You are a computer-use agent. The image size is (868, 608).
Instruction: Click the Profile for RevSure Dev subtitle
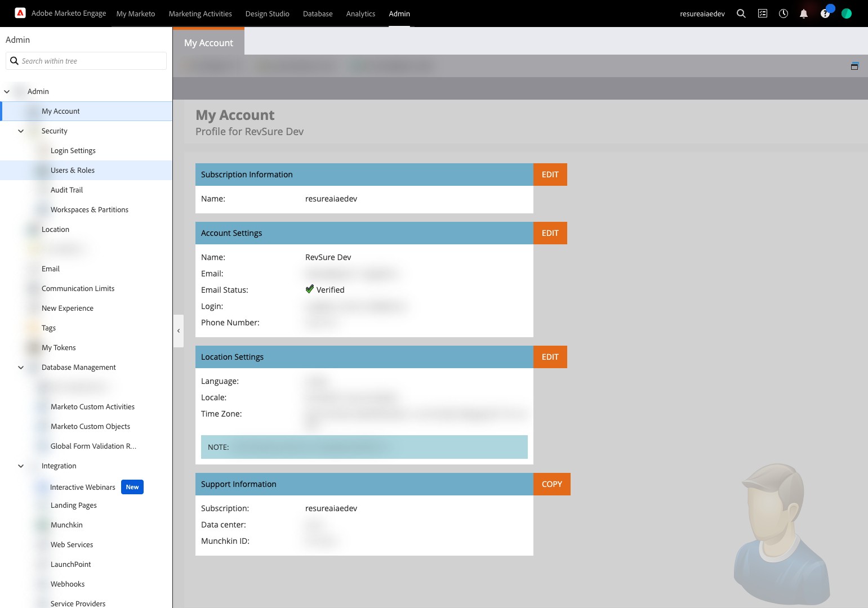coord(250,131)
